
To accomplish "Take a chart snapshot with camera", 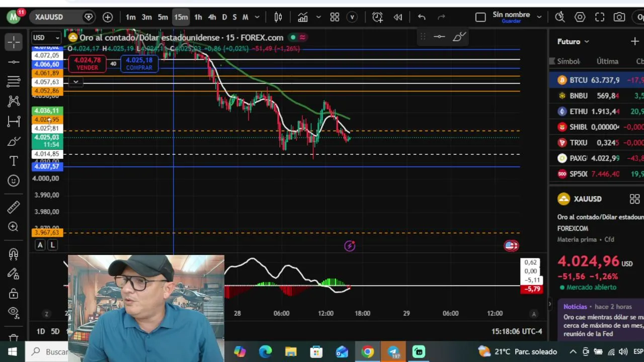I will tap(619, 17).
